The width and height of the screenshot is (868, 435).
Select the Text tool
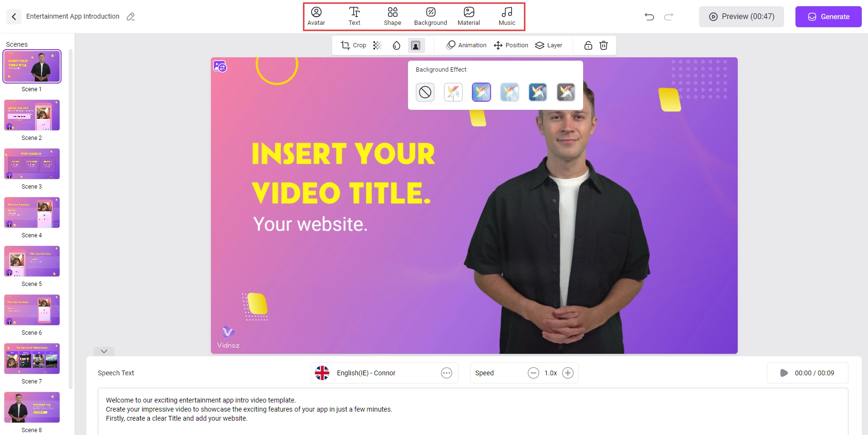354,16
